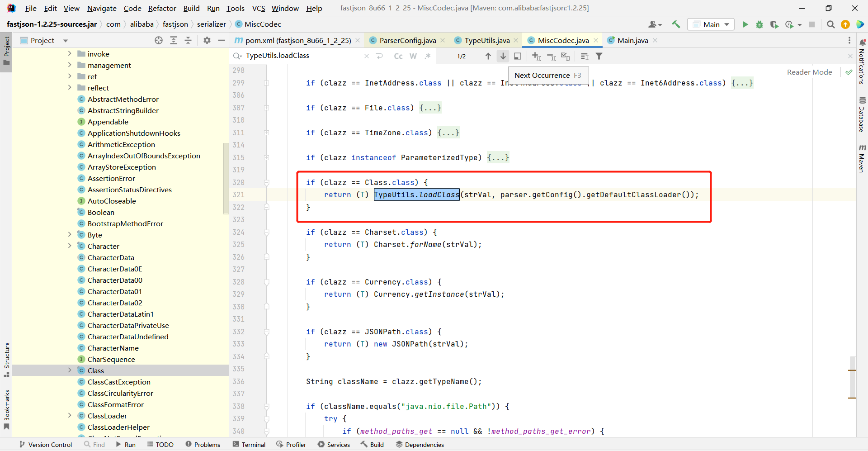Hide the Project tool window
The height and width of the screenshot is (451, 868).
(222, 40)
